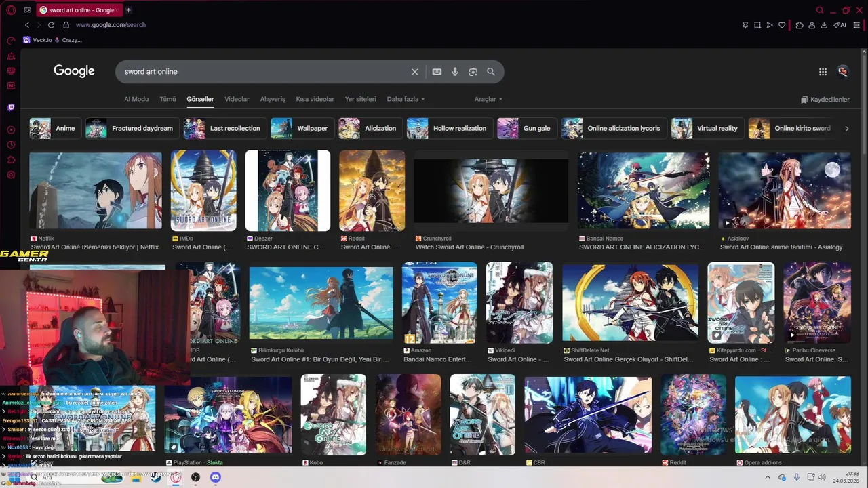868x488 pixels.
Task: Filter by Fractured daydream chip
Action: [x=132, y=128]
